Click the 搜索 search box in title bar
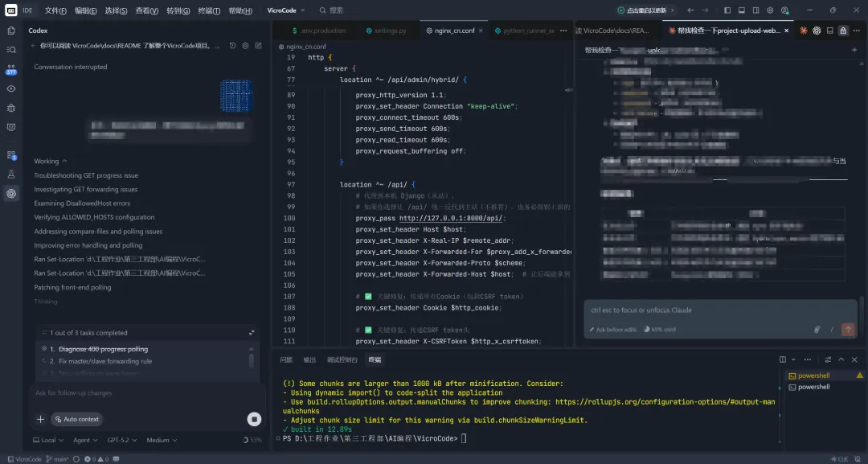 [331, 10]
